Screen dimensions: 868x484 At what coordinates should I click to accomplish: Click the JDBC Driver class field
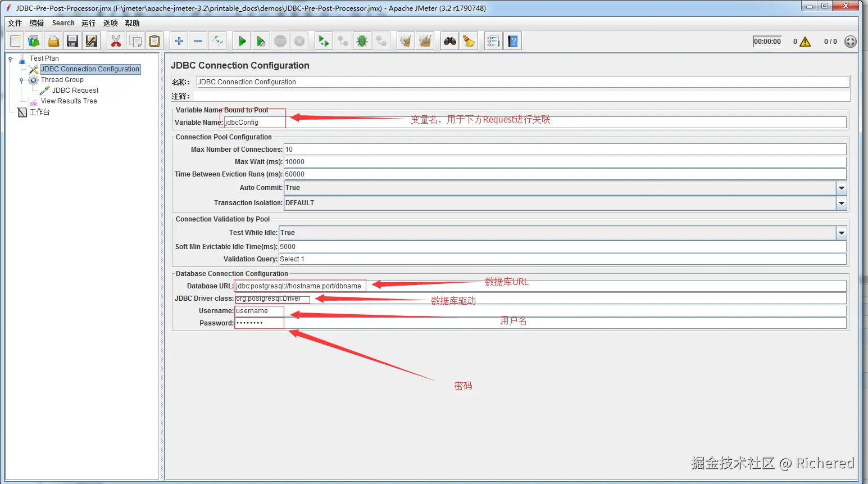pos(540,298)
